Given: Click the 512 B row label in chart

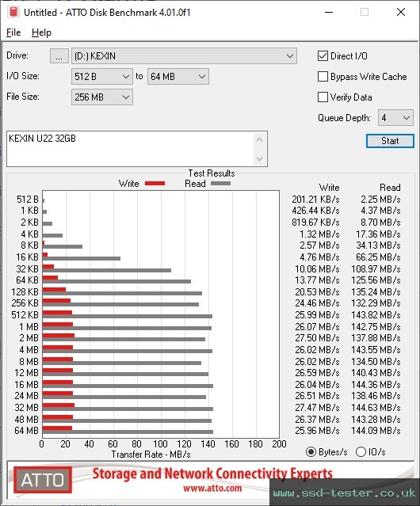Looking at the screenshot, I should 28,200.
